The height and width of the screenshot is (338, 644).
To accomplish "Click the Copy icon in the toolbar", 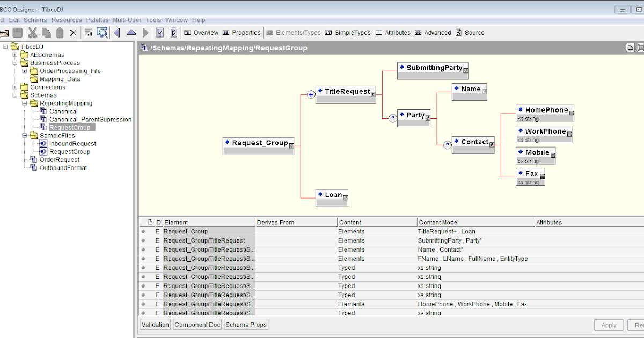I will (46, 32).
